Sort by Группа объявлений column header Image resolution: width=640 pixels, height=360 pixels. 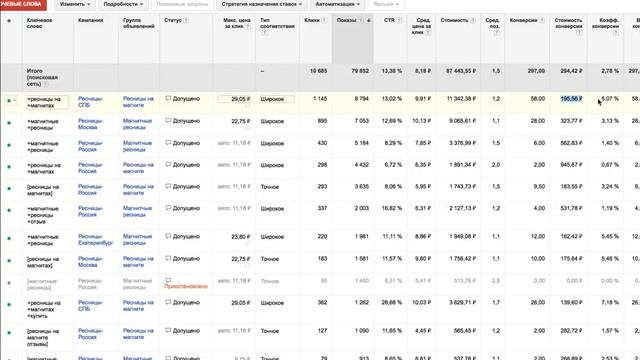[138, 23]
